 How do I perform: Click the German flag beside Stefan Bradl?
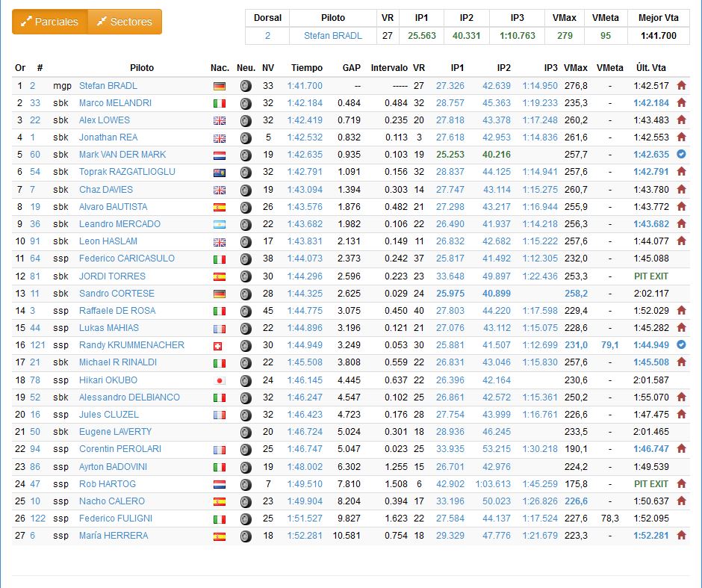click(219, 86)
